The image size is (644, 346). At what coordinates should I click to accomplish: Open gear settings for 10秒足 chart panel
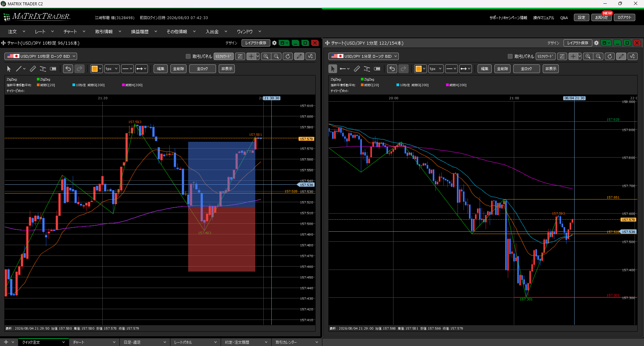tap(274, 43)
